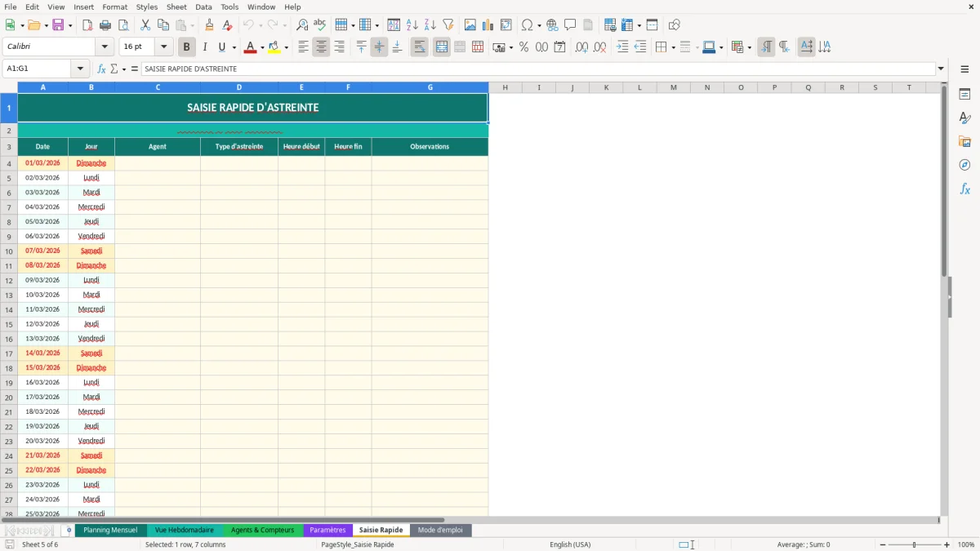Screen dimensions: 980x551
Task: Click the Insert Pivot Table icon
Action: pyautogui.click(x=506, y=25)
